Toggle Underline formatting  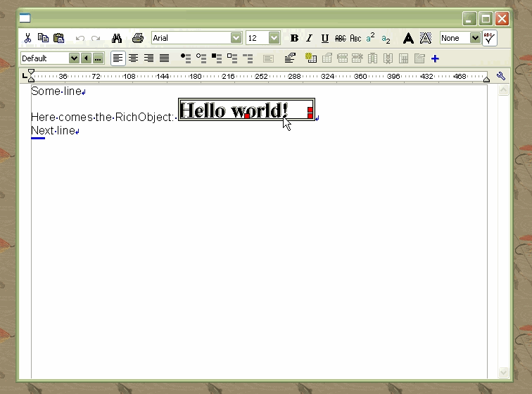[324, 39]
